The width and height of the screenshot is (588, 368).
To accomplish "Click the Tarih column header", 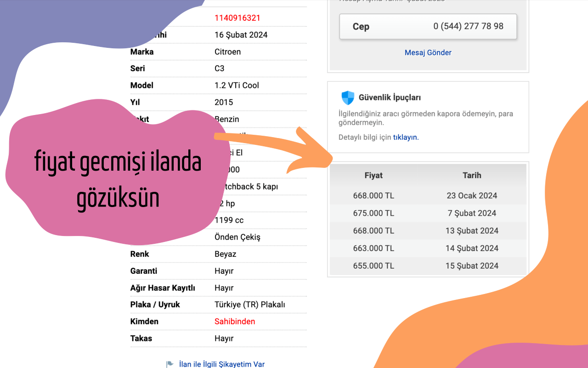I will 472,175.
